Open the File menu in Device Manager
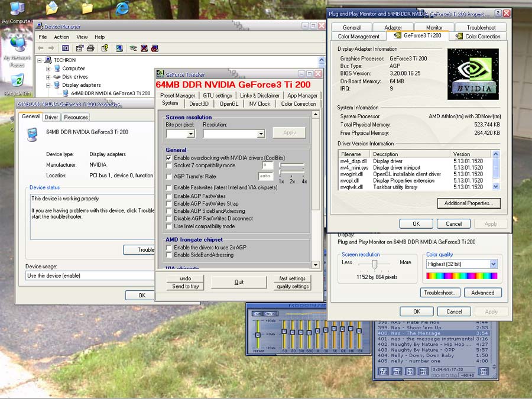 43,37
